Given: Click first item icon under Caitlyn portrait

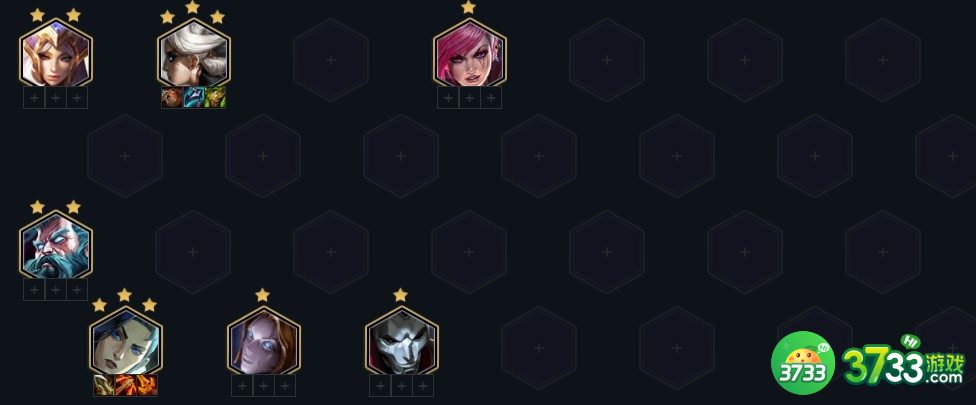Looking at the screenshot, I should (x=103, y=385).
